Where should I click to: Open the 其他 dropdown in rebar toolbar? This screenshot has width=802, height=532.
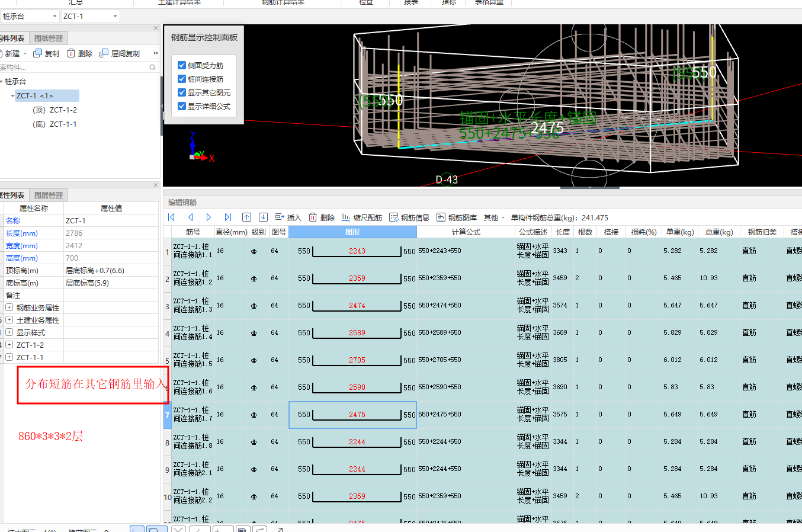click(494, 217)
